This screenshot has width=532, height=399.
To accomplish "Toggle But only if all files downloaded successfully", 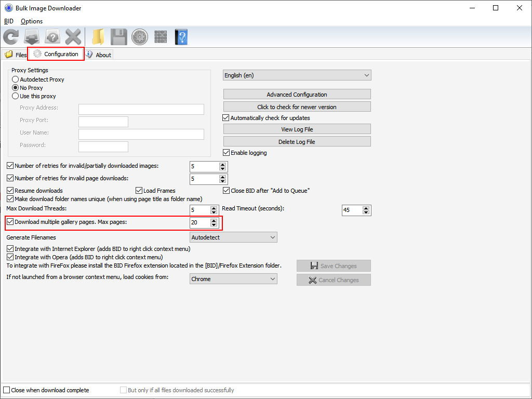I will 123,390.
